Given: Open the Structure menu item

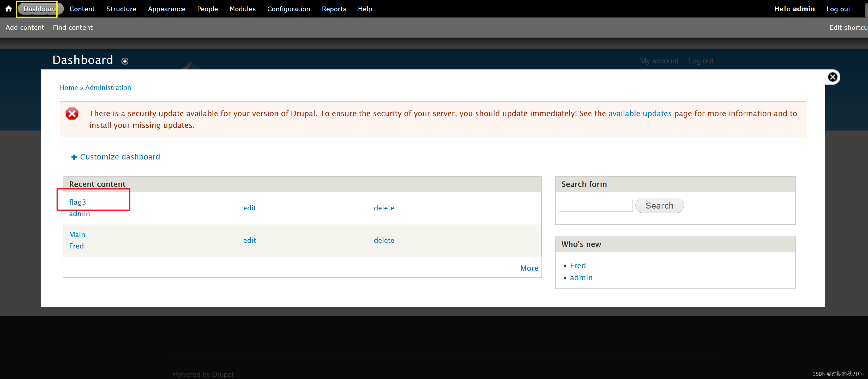Looking at the screenshot, I should (121, 8).
